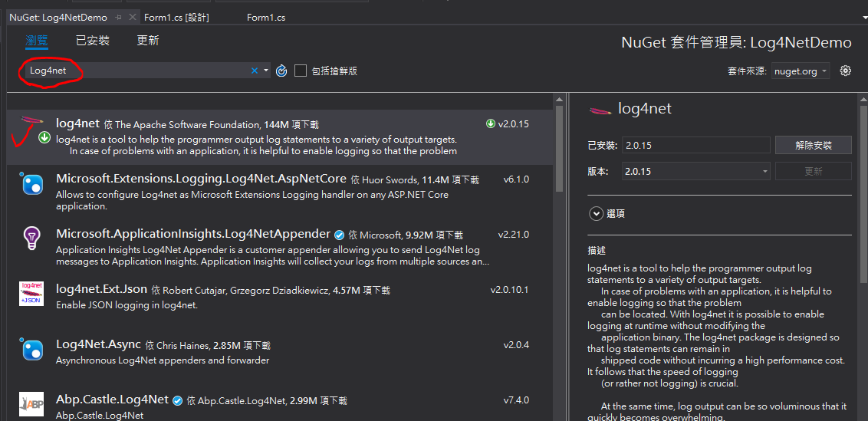Click the Abp.Castle.Log4Net package icon
Screen dimensions: 868x421
coord(31,403)
